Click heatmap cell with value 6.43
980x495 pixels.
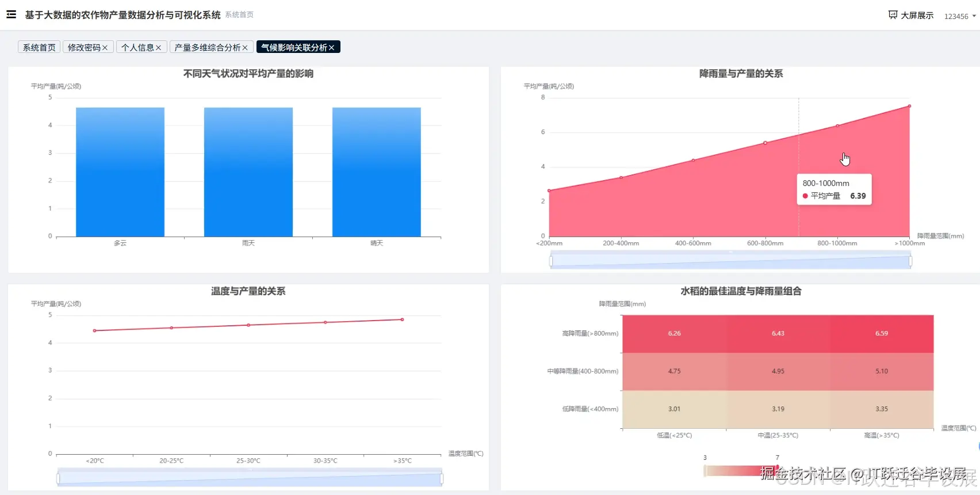(778, 334)
